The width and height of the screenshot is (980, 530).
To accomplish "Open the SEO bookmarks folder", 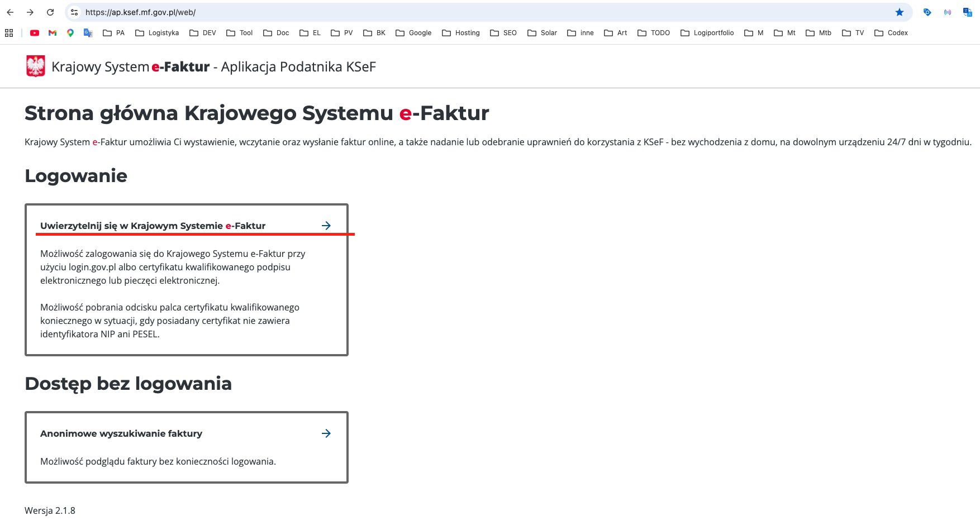I will [x=503, y=33].
